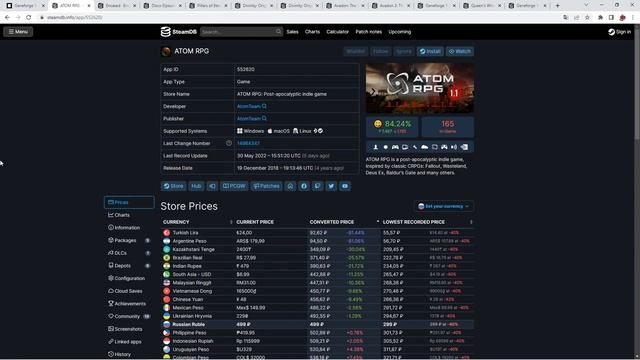Open the Set your currency dropdown
The width and height of the screenshot is (640, 360).
tap(444, 206)
